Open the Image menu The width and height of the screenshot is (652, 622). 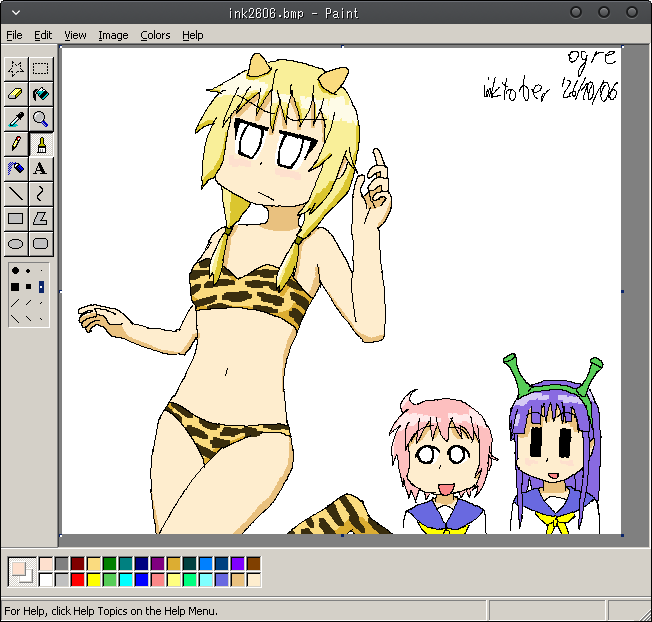[x=113, y=35]
